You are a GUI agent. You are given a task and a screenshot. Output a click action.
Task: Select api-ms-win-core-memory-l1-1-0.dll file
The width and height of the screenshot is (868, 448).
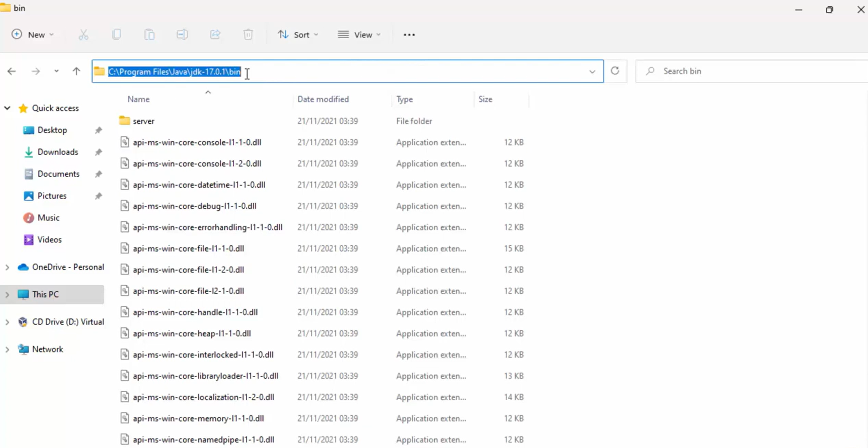click(x=198, y=418)
